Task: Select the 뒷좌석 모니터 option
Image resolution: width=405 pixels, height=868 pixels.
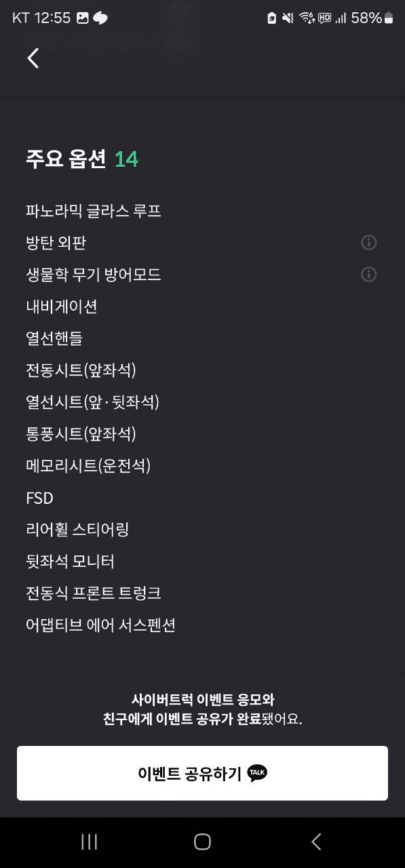Action: (70, 561)
